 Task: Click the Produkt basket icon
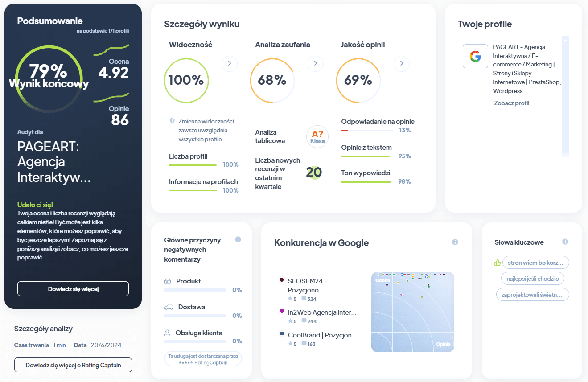[168, 281]
